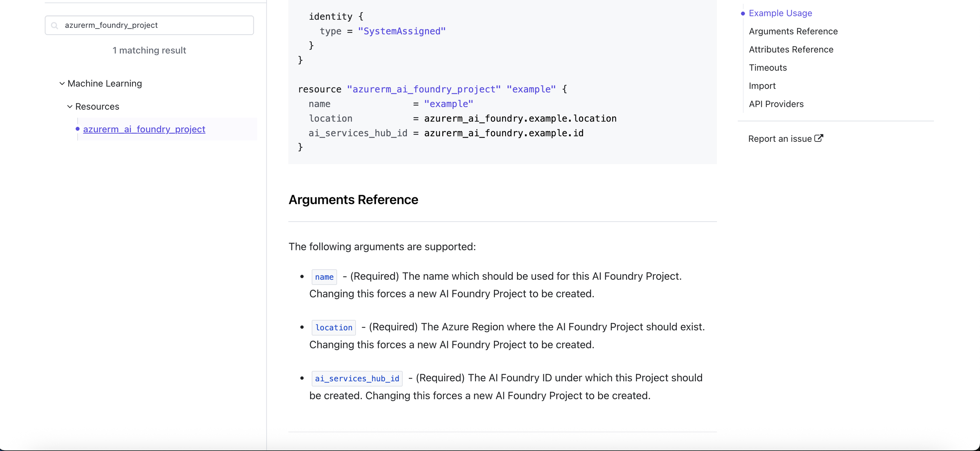
Task: Open azurerm_ai_foundry_project sidebar link
Action: click(144, 129)
